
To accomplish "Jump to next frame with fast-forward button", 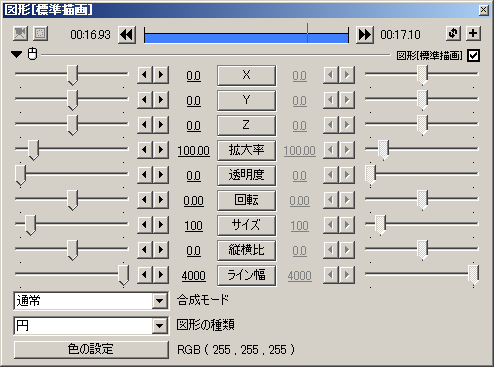I will pos(365,35).
